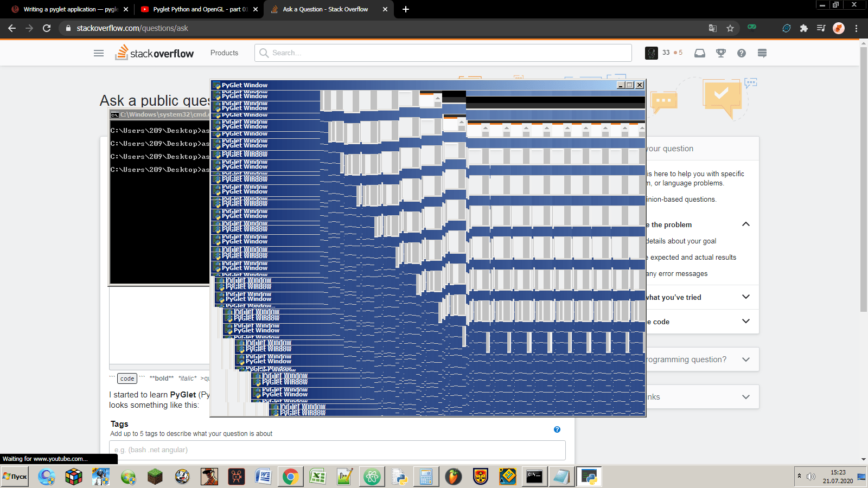Switch to the Python window on the taskbar
Screen dimensions: 868x488
click(x=589, y=477)
